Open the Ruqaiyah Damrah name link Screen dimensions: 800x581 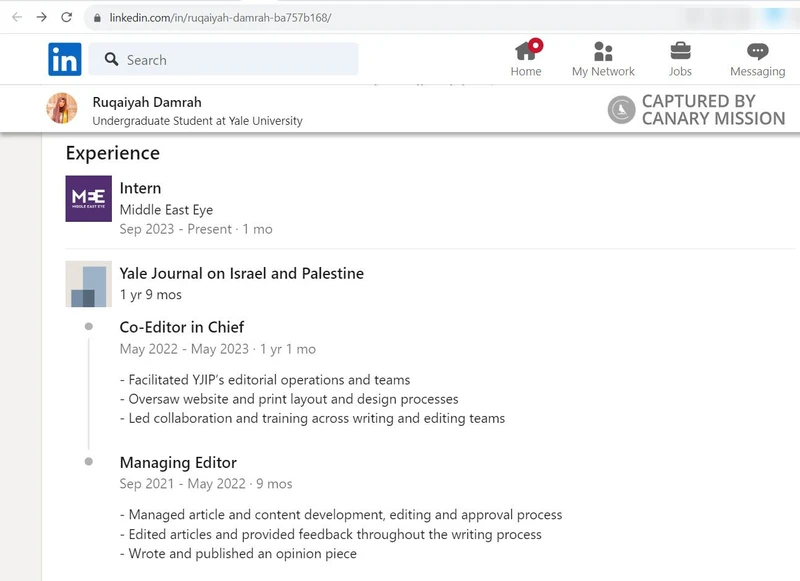tap(147, 102)
